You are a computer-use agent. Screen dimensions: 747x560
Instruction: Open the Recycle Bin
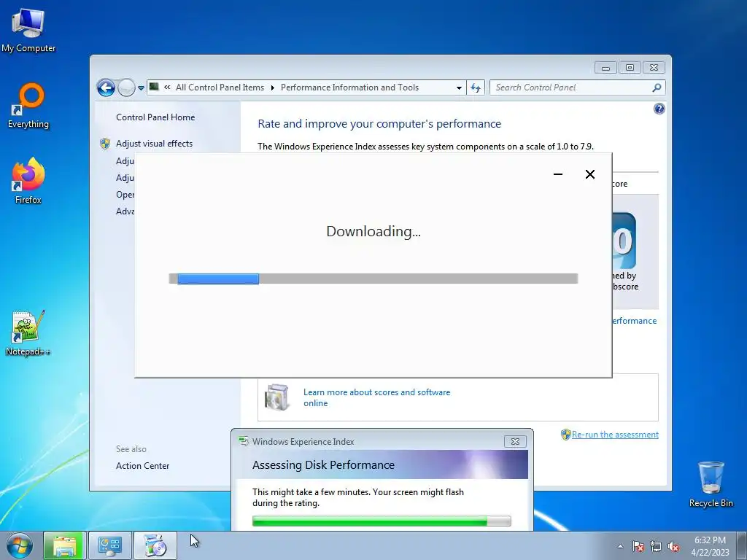(x=711, y=484)
